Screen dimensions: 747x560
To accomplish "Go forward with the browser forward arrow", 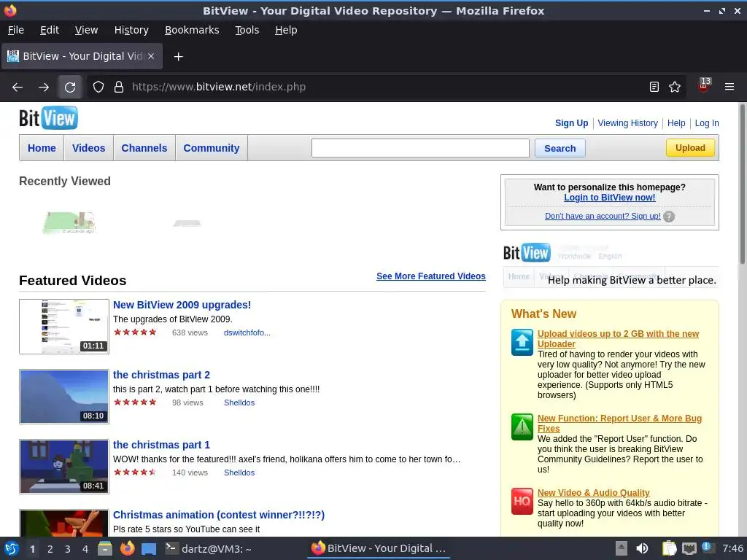I will (43, 87).
